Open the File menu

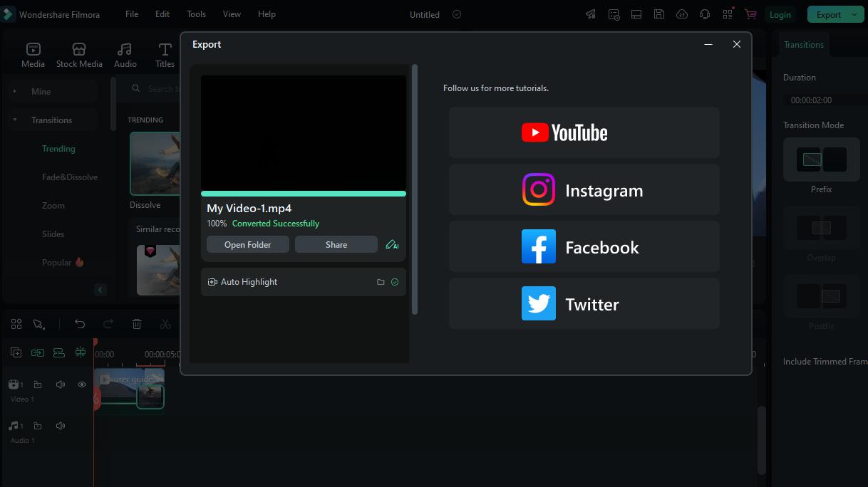(x=132, y=14)
